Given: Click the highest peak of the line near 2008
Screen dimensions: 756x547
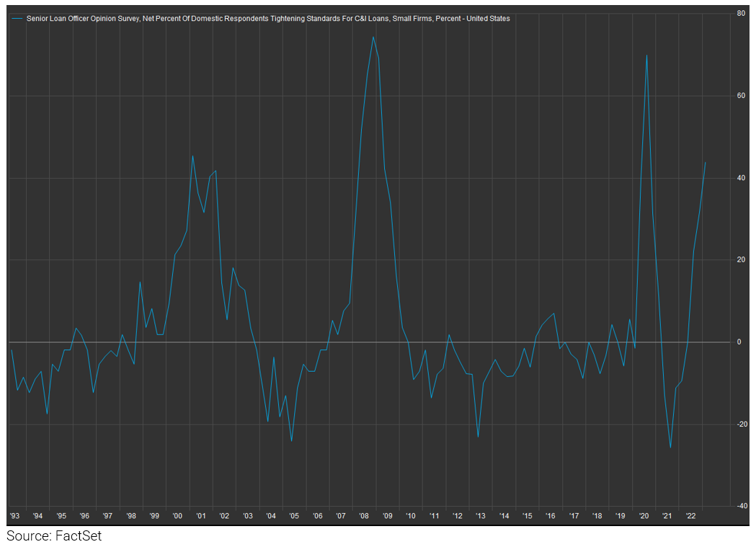Looking at the screenshot, I should tap(373, 37).
